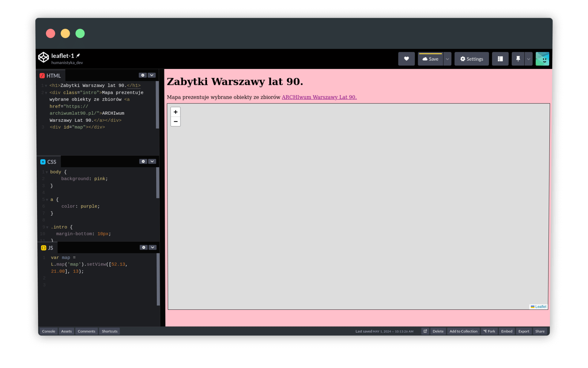Collapse the body rule in CSS

(47, 172)
